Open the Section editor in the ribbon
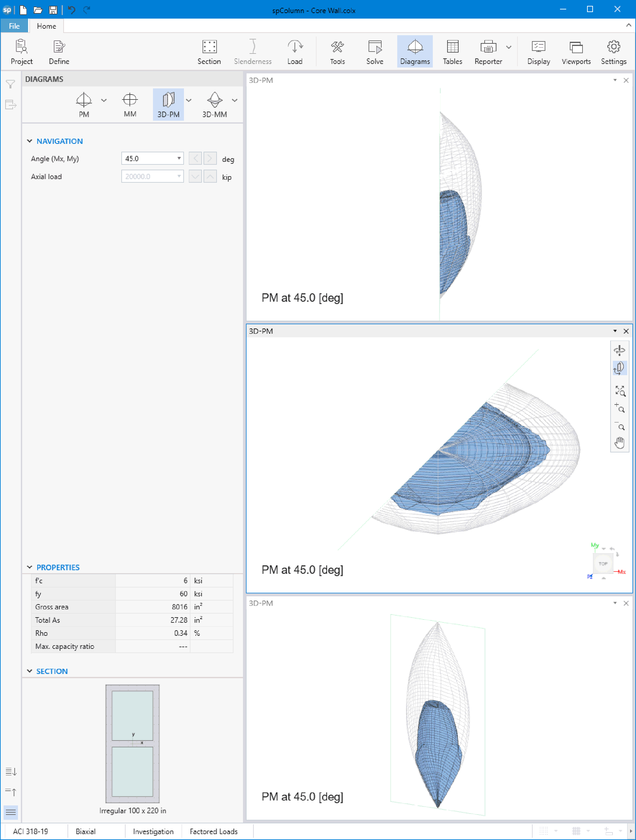Image resolution: width=636 pixels, height=840 pixels. tap(209, 52)
